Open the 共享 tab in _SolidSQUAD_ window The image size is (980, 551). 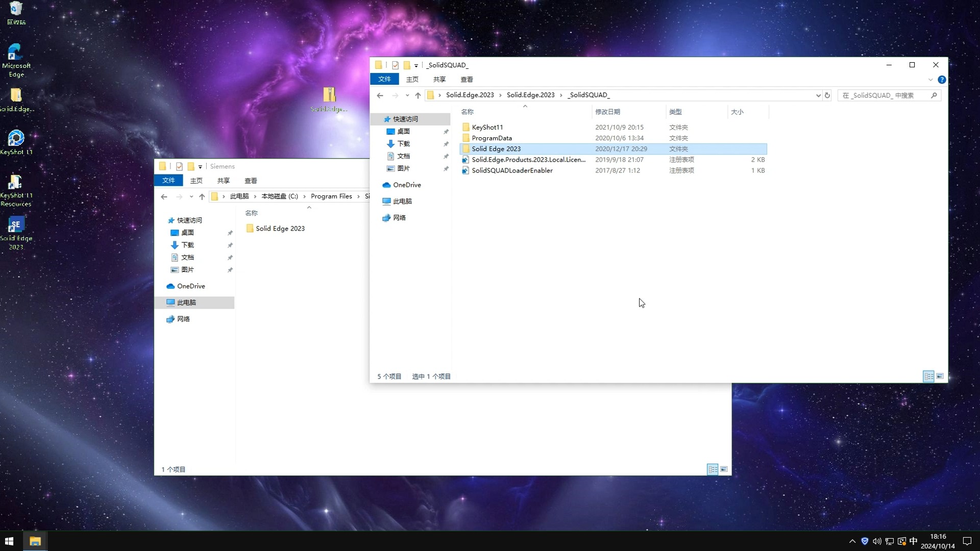tap(439, 79)
